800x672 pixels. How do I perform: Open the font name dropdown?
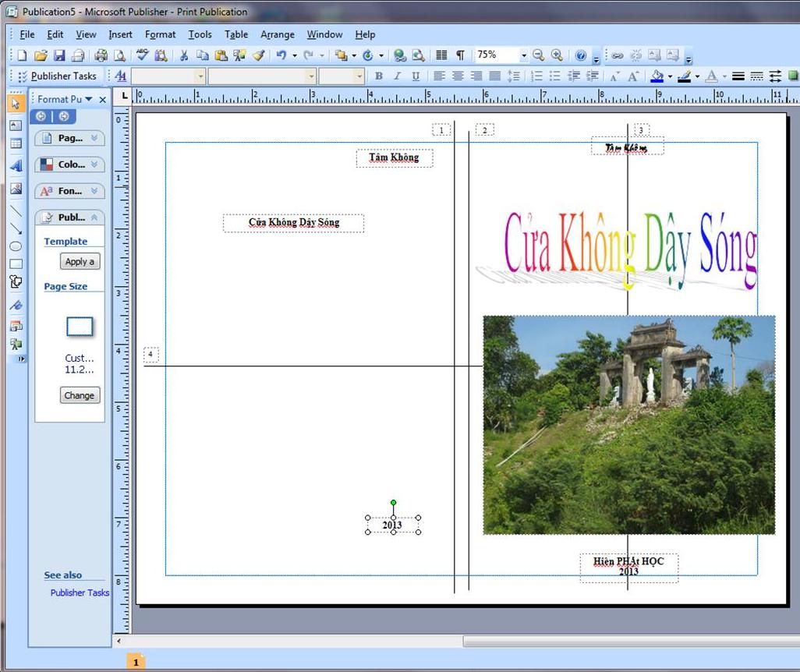(311, 76)
